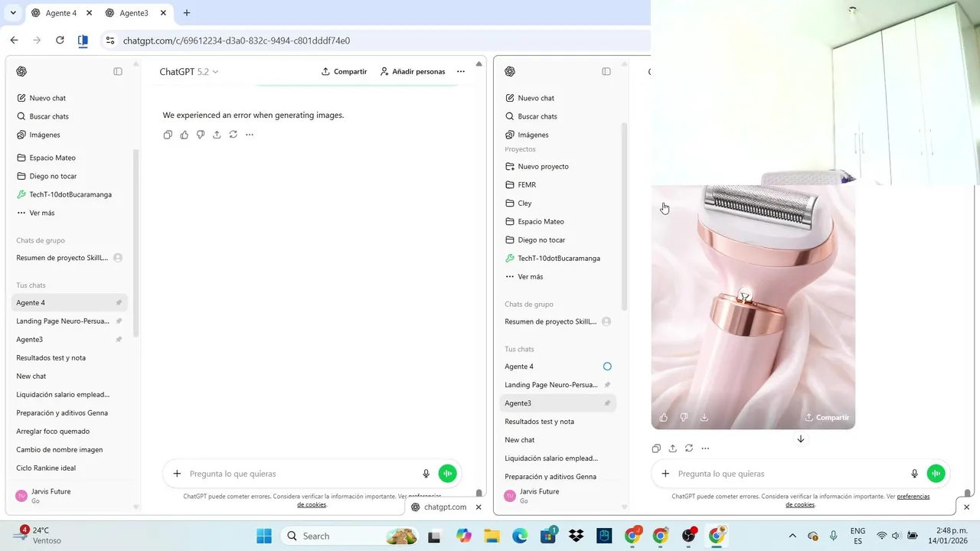
Task: Collapse the right pane's ChatGPT sidebar
Action: [x=606, y=71]
